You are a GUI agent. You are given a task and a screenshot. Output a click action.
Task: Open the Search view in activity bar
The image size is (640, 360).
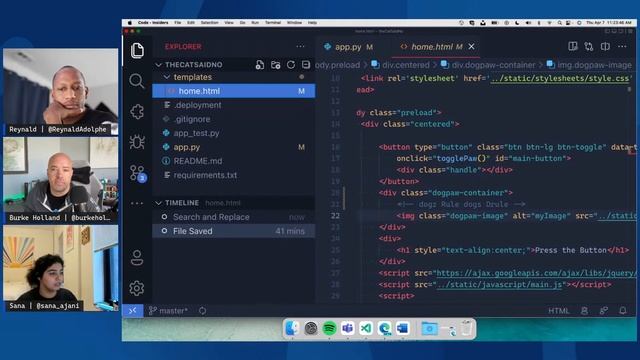pyautogui.click(x=137, y=81)
